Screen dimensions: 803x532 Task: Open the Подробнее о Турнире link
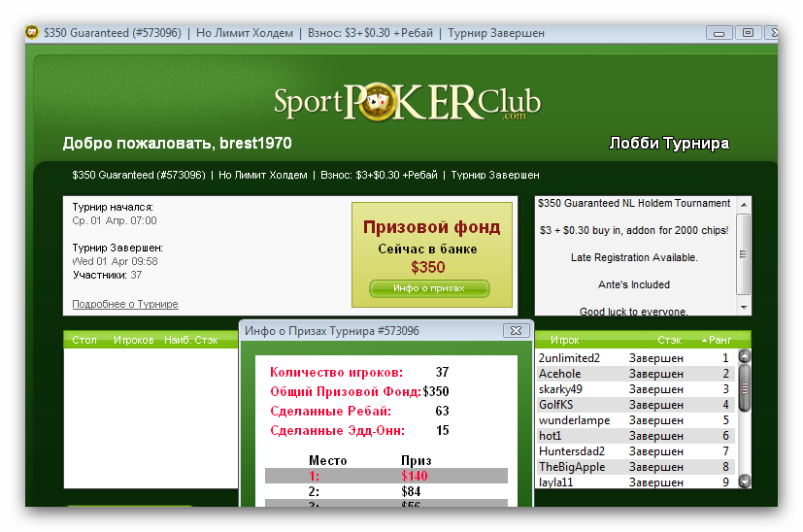coord(125,304)
